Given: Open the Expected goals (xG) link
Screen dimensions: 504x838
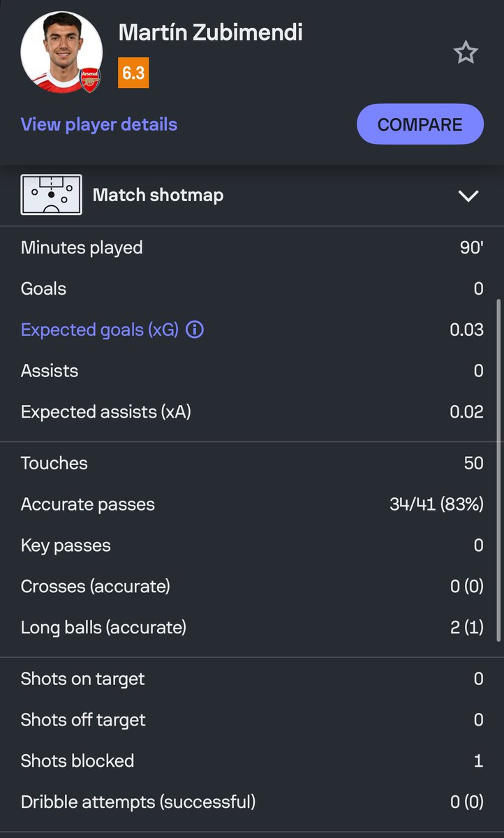Looking at the screenshot, I should click(100, 330).
